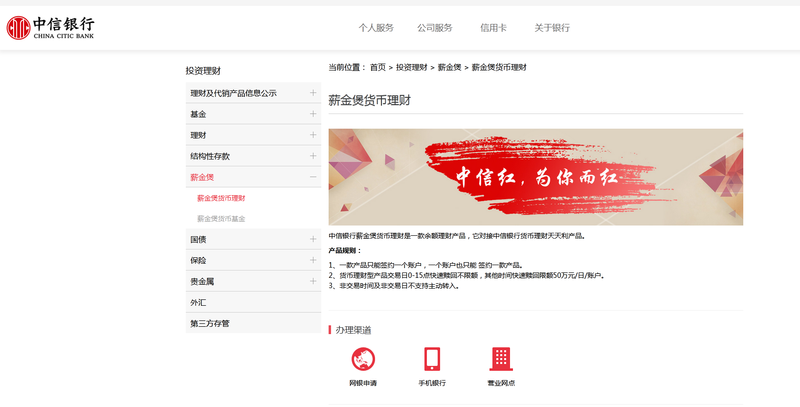Collapse the 薪金煲 section minus icon
The height and width of the screenshot is (407, 800).
tap(313, 177)
